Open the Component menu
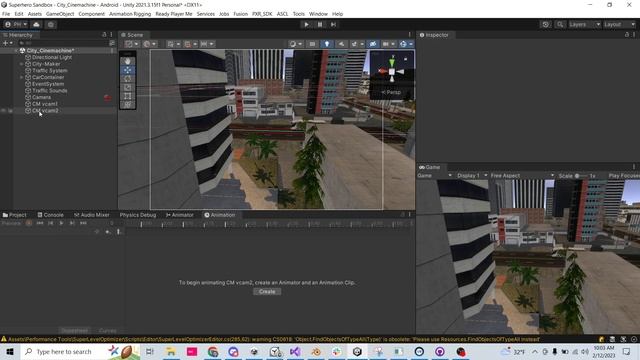This screenshot has width=640, height=360. point(91,14)
